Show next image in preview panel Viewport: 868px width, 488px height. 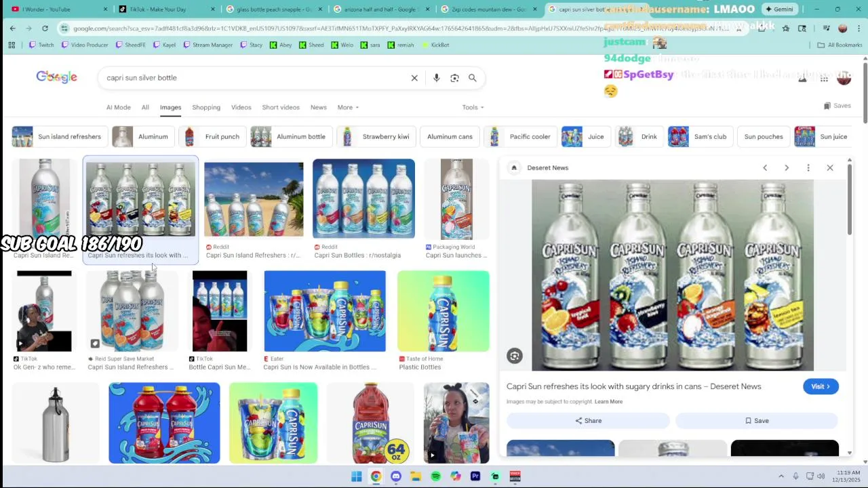coord(787,167)
